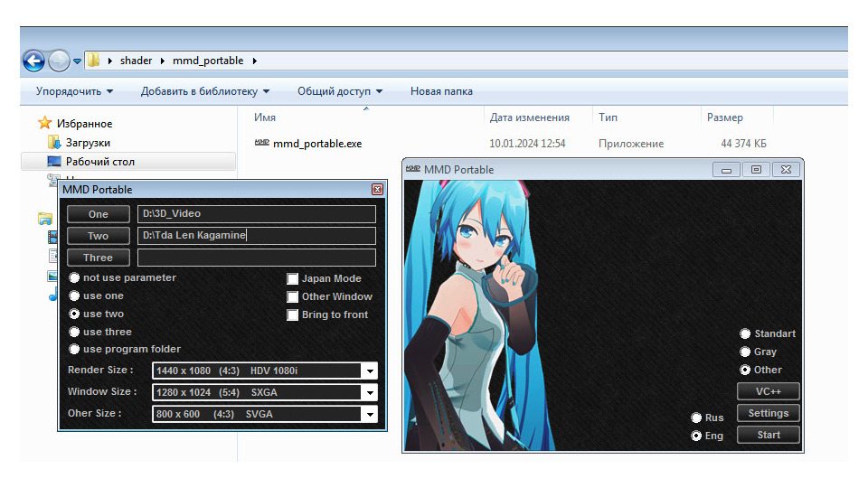Click the libraries icon in the navigation pane

(x=45, y=219)
